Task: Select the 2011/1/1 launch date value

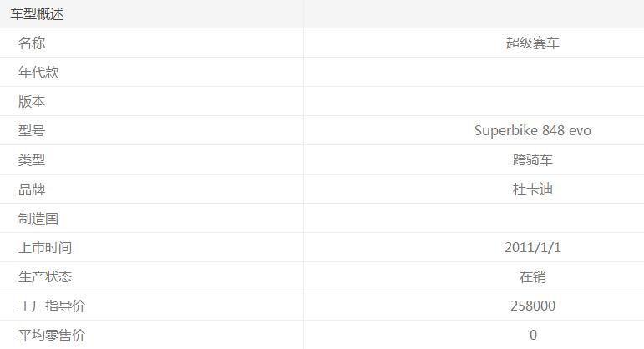Action: coord(532,248)
